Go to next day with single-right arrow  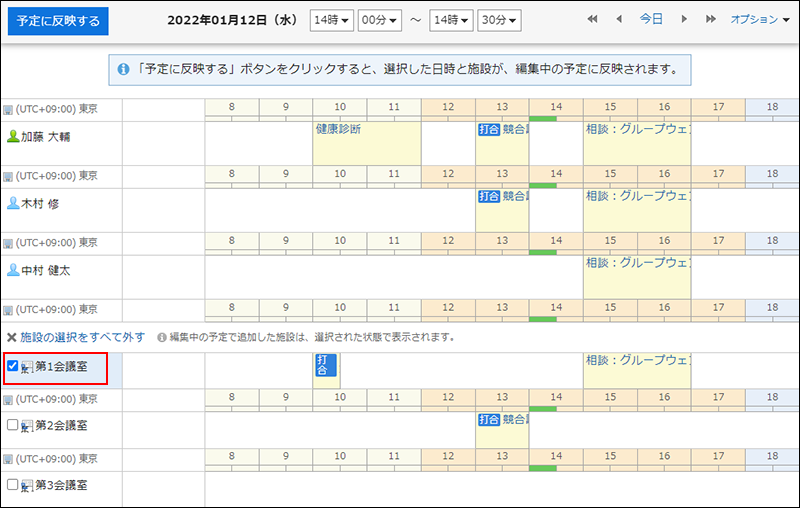[684, 20]
